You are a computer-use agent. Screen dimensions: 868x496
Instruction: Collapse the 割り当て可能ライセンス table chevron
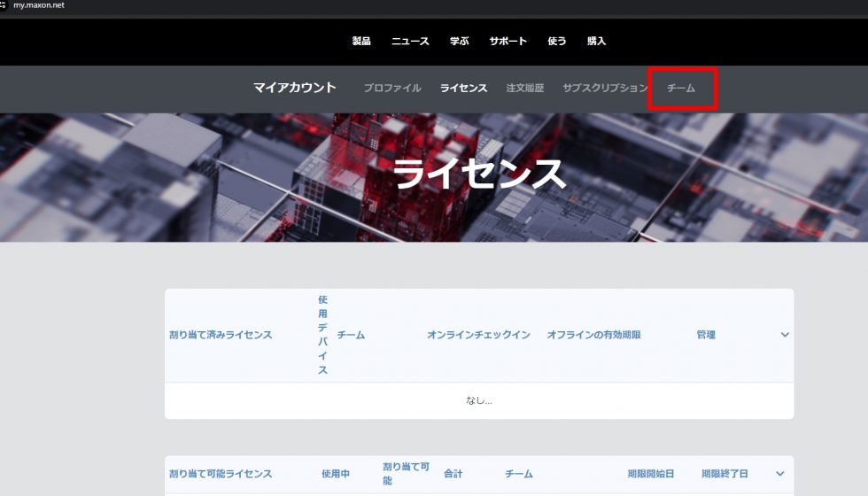click(779, 473)
